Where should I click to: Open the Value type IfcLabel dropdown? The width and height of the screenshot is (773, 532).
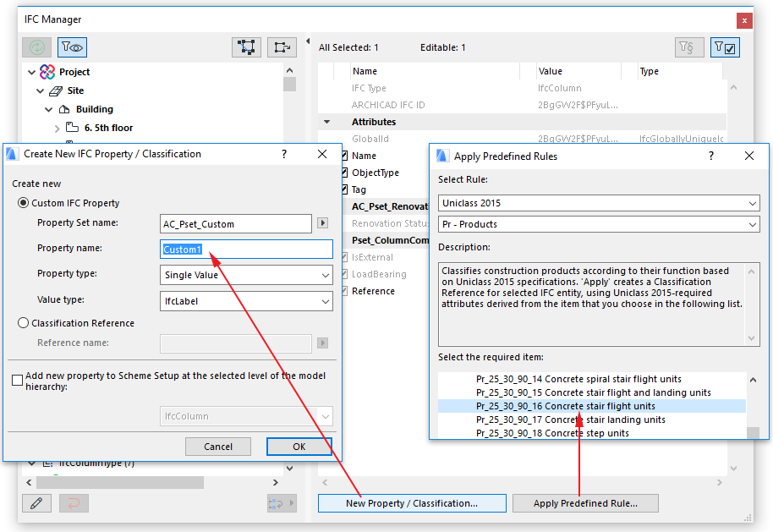(x=246, y=301)
